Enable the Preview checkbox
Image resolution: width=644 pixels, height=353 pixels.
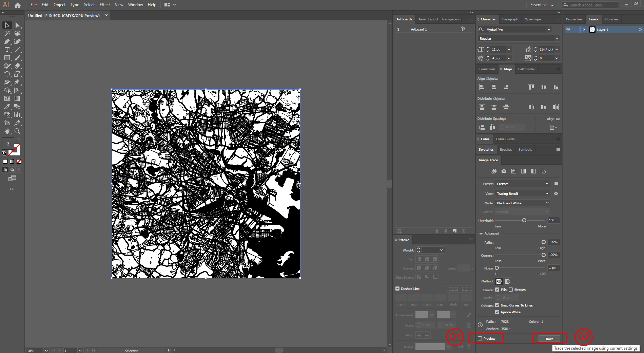(x=480, y=338)
